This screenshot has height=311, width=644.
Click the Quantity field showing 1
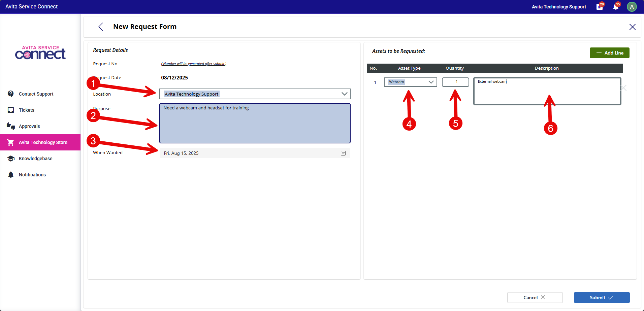click(x=455, y=82)
